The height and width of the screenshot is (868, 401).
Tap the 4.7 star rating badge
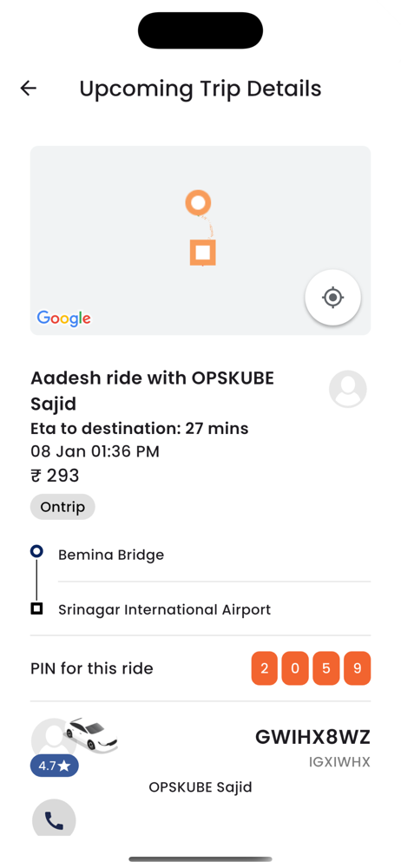click(55, 766)
